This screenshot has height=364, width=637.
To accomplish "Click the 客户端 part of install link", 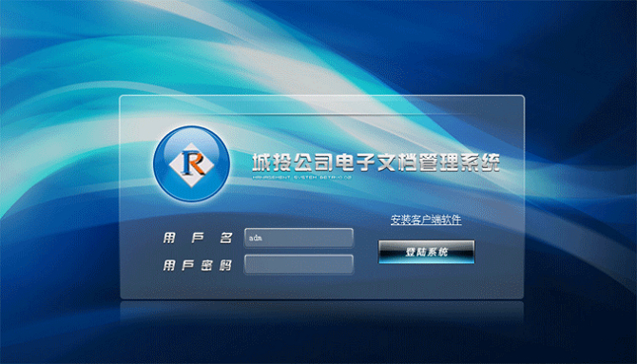I will 426,220.
